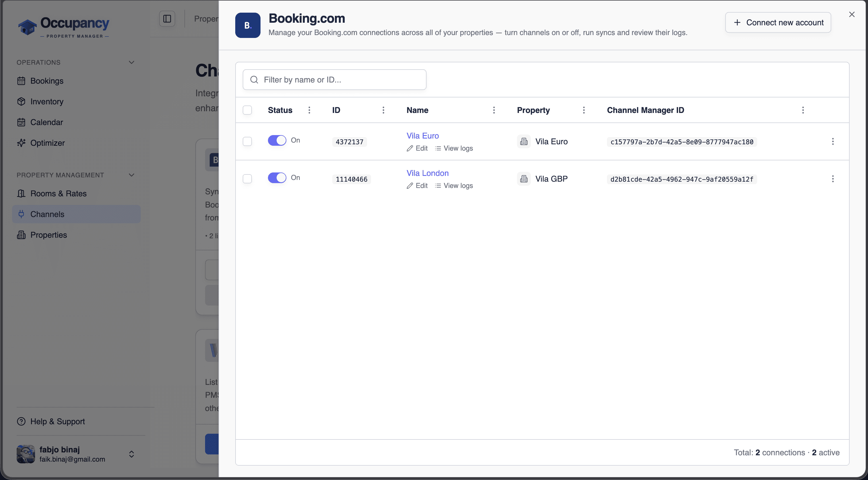Open row actions menu for Vila Euro
The image size is (868, 480).
click(x=833, y=142)
